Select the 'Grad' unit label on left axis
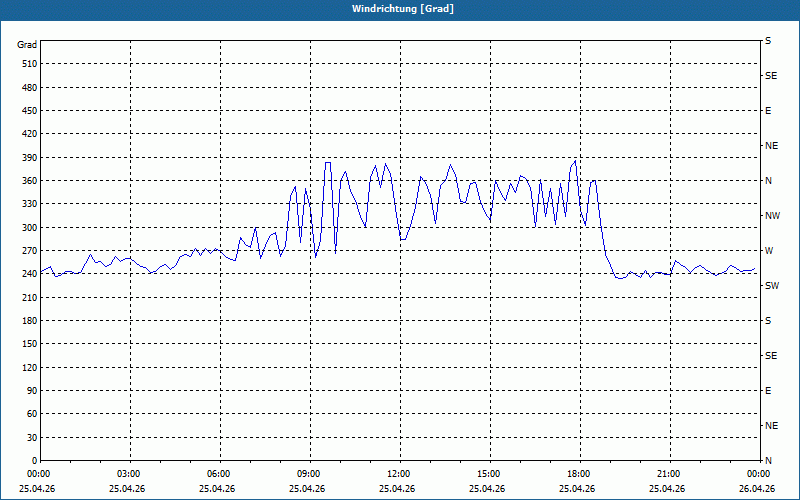 [27, 45]
